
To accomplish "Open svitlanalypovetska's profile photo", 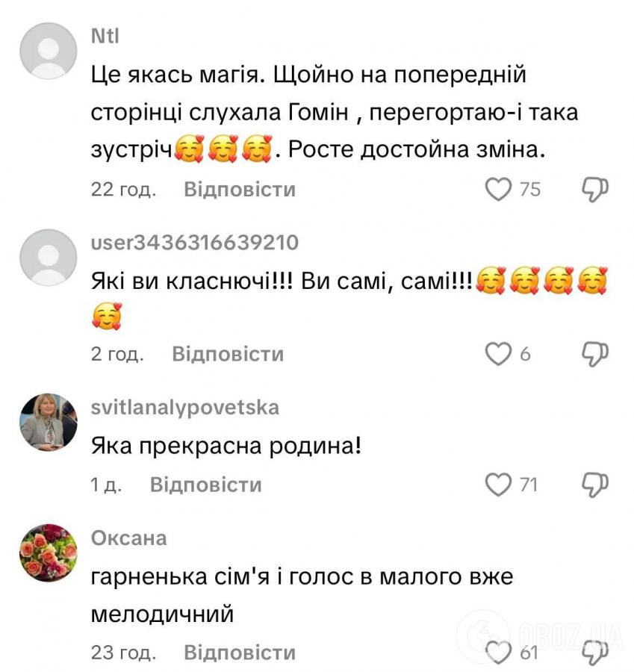I will 49,422.
